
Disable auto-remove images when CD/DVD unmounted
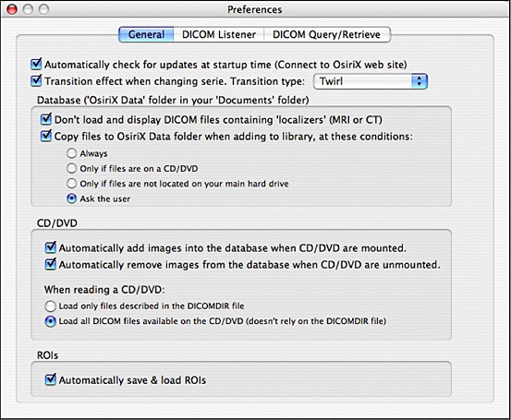(51, 264)
